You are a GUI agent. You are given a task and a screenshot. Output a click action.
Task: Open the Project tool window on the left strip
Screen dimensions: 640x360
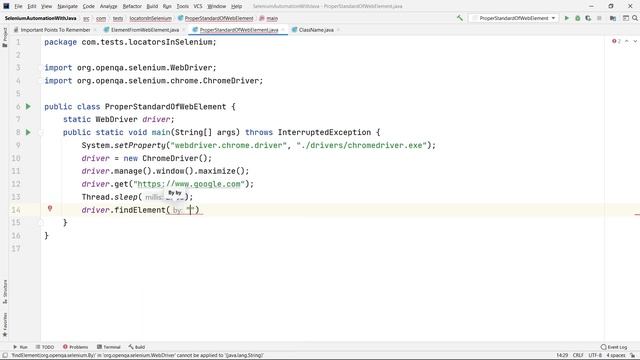(4, 37)
